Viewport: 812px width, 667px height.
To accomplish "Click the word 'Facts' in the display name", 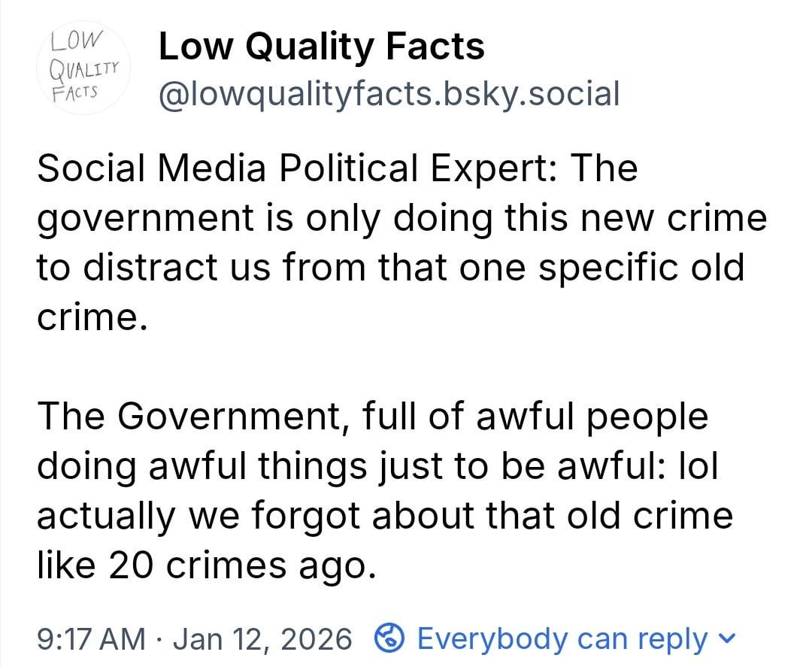I will point(435,47).
